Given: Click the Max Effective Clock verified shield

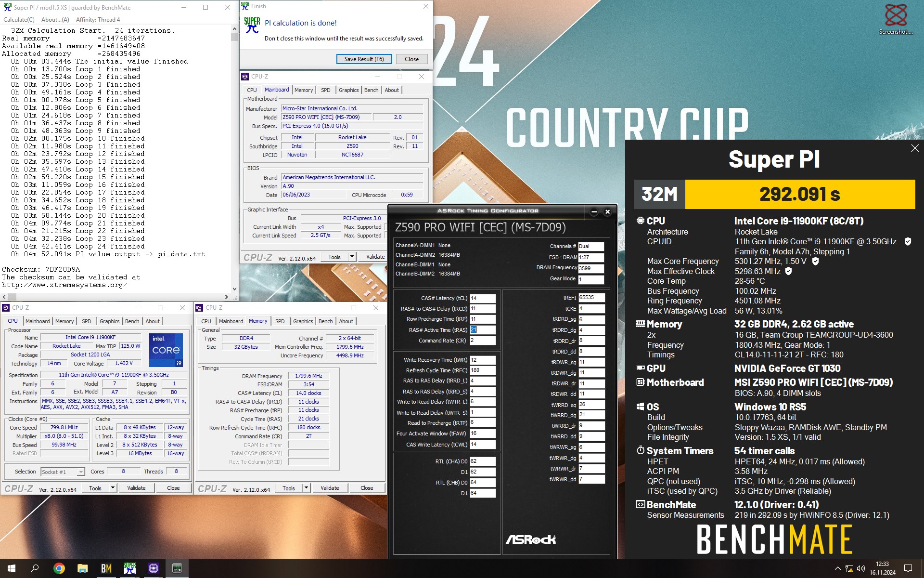Looking at the screenshot, I should coord(788,271).
